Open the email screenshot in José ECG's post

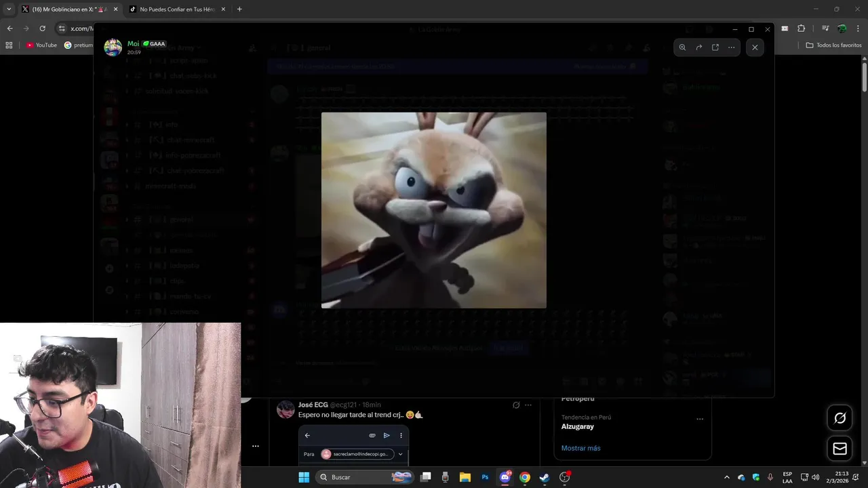(x=353, y=445)
